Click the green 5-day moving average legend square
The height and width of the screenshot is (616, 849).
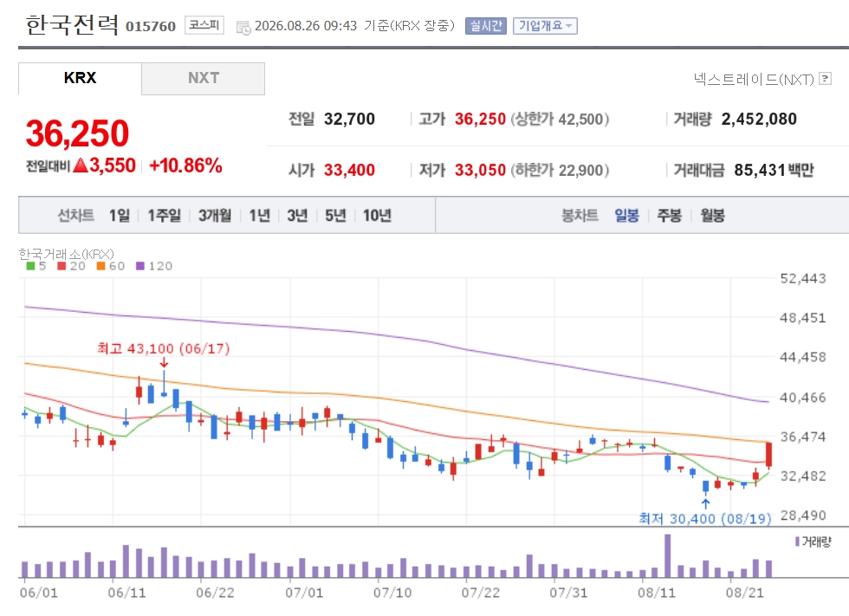(30, 266)
